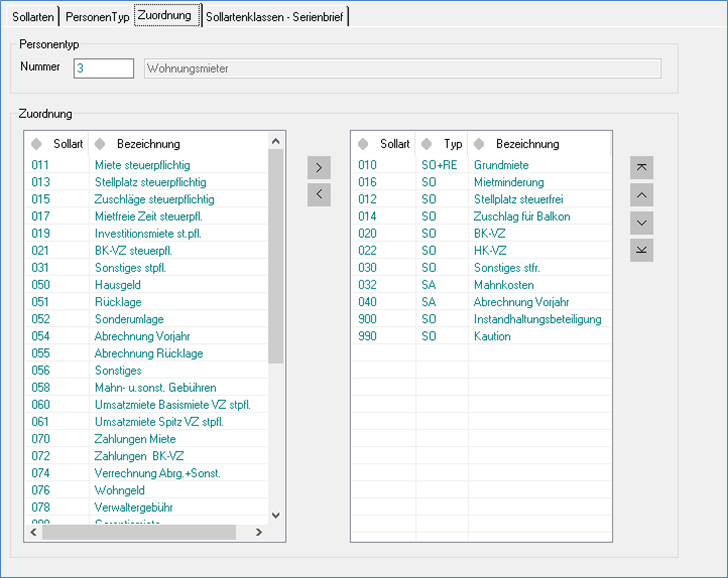The width and height of the screenshot is (728, 578).
Task: Select Miete steuerpflichtig row in left list
Action: tap(142, 165)
